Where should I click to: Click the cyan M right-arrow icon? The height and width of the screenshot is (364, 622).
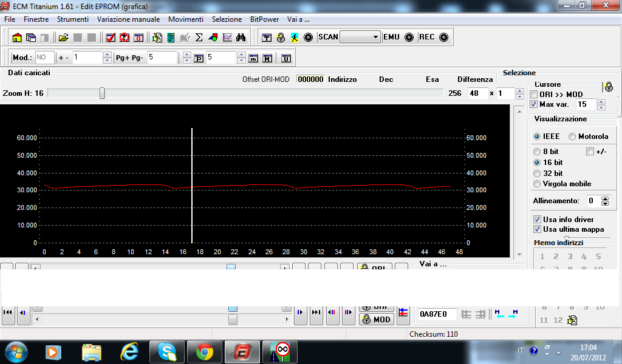(x=513, y=314)
